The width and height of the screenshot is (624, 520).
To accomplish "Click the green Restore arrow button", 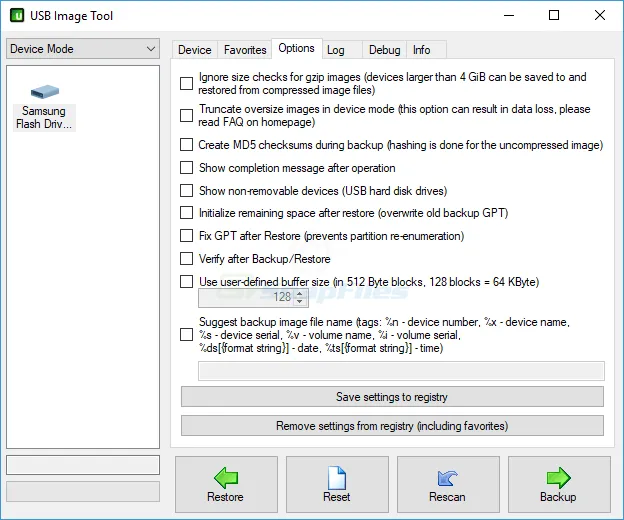I will tap(226, 484).
